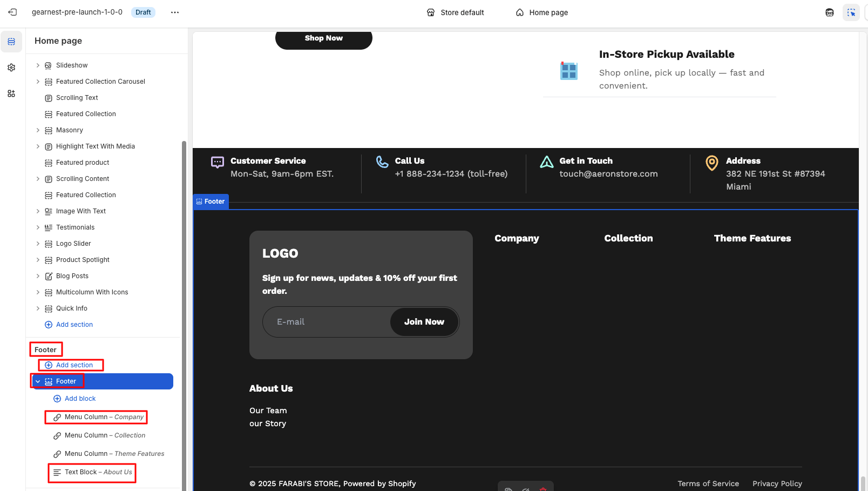Open the Privacy Policy link
Viewport: 868px width, 491px height.
click(x=777, y=483)
